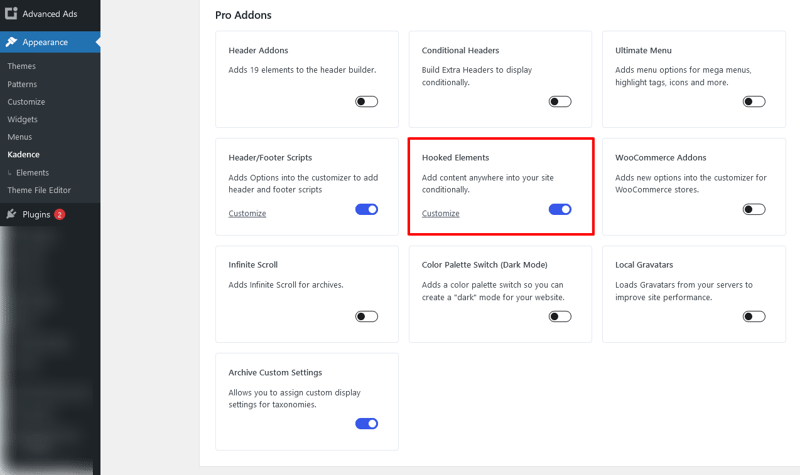Click the Plugins update count badge
Screen dimensions: 800x475
(59, 214)
